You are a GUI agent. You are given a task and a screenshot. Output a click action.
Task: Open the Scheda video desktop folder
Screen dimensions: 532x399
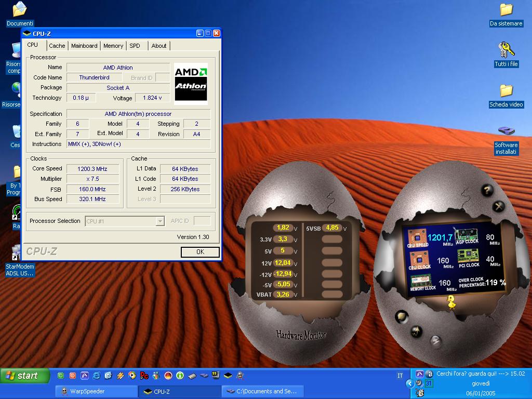tap(506, 91)
